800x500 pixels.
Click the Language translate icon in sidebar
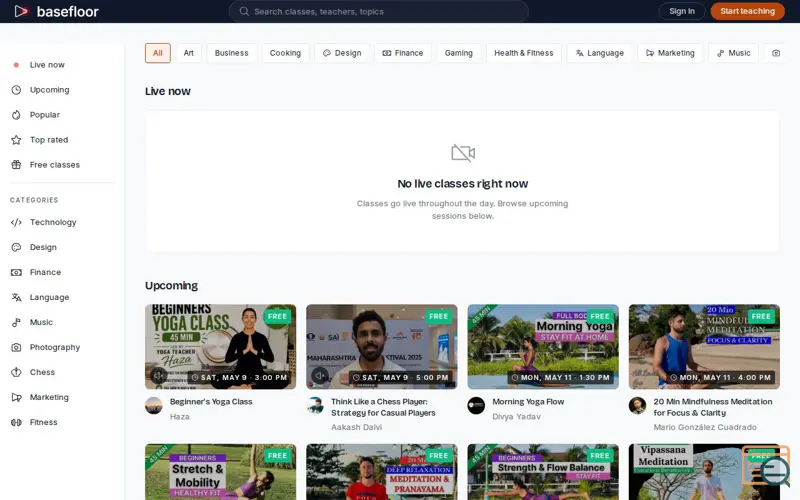(16, 297)
